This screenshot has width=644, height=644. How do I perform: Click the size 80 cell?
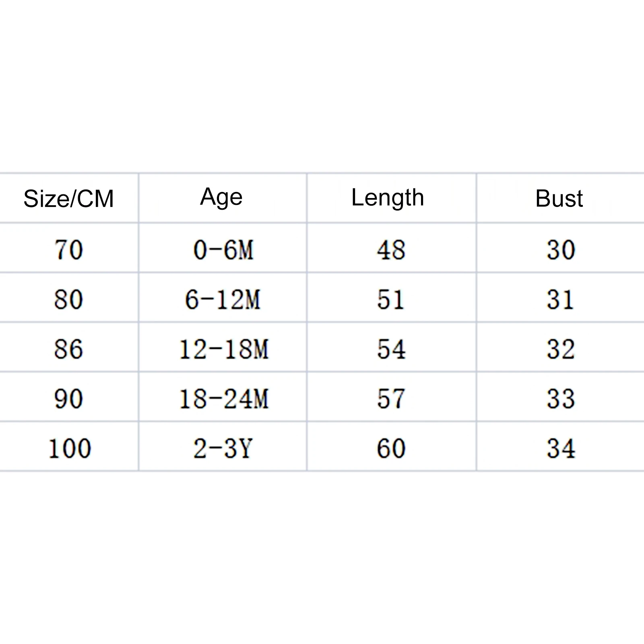(x=68, y=299)
